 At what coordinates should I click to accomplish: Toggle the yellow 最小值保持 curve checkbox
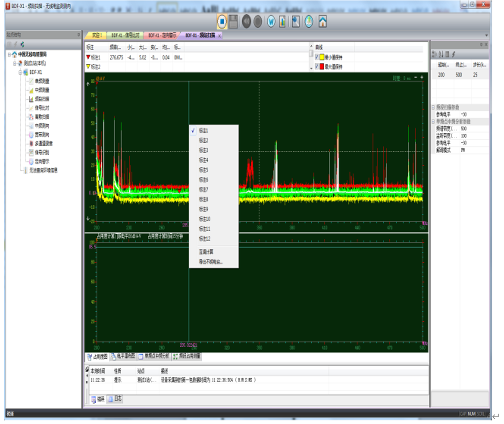[316, 58]
